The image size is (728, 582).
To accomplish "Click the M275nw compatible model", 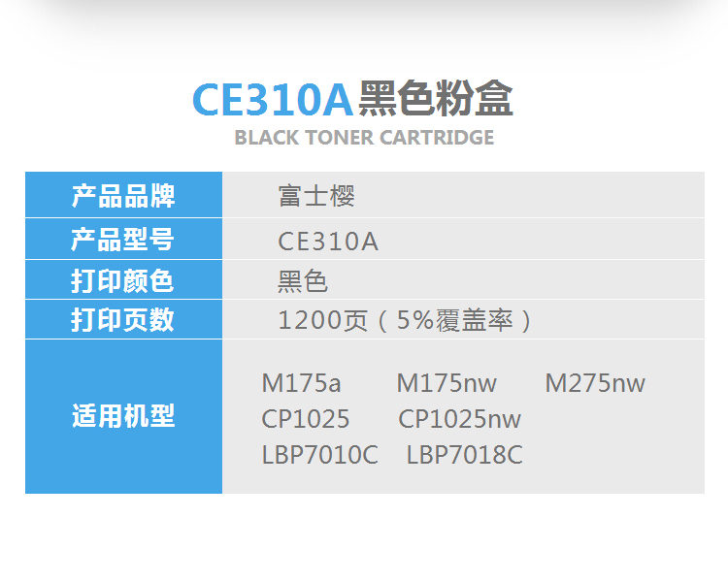I will click(x=595, y=384).
